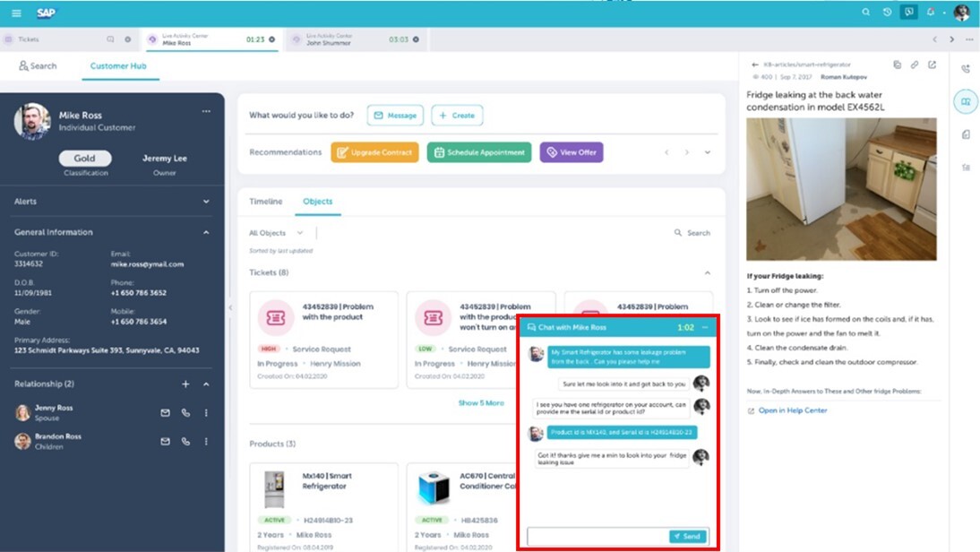
Task: Add a new relationship with plus icon
Action: point(185,384)
